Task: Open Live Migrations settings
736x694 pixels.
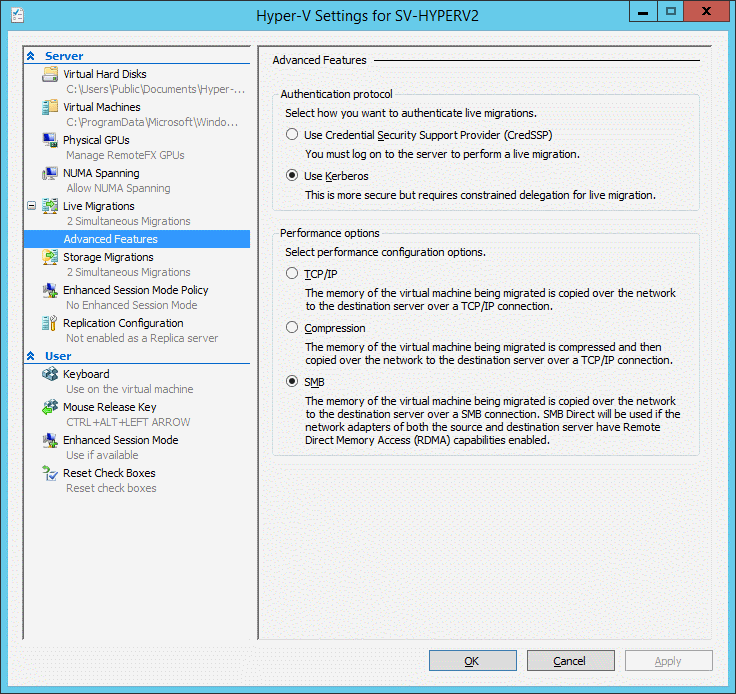Action: tap(99, 206)
